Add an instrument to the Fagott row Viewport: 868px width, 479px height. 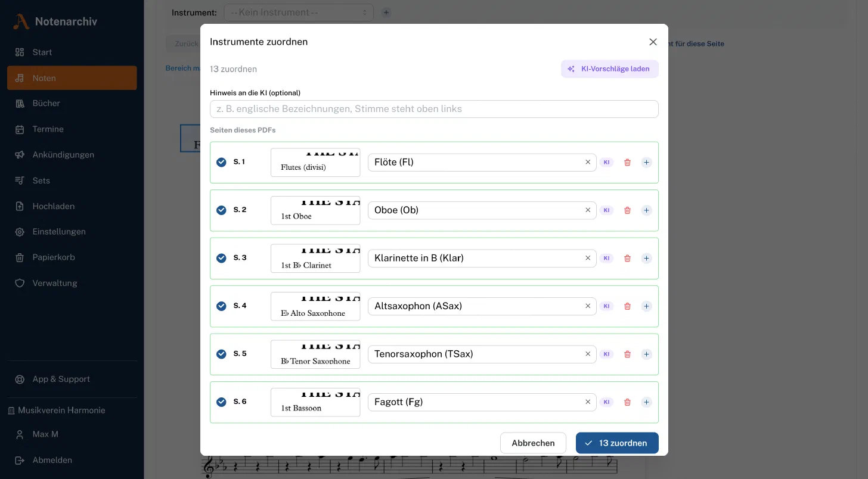646,402
